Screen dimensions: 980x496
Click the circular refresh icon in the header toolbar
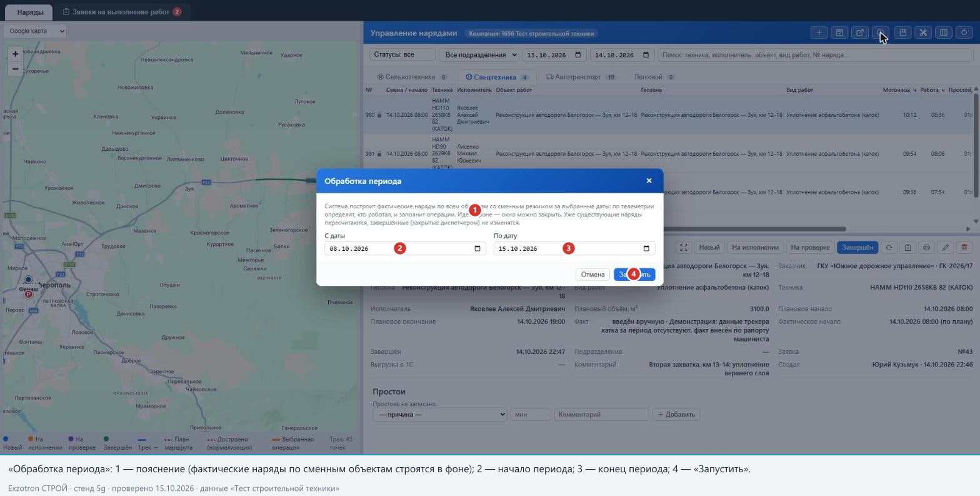tap(964, 33)
